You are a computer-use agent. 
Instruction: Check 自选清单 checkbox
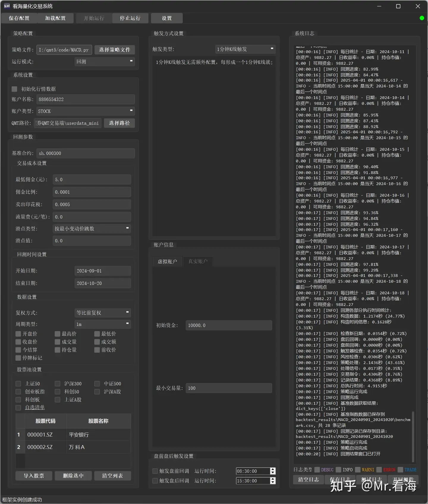pyautogui.click(x=18, y=408)
